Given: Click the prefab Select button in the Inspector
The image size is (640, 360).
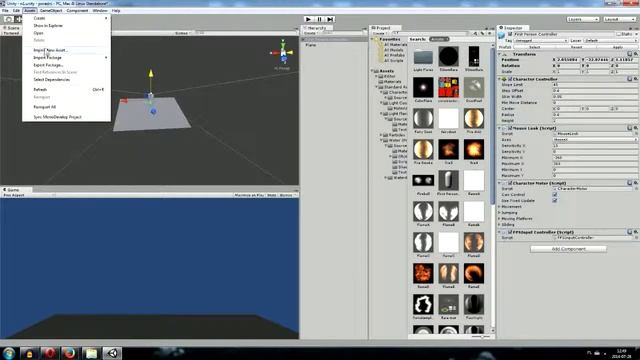Looking at the screenshot, I should tap(535, 47).
